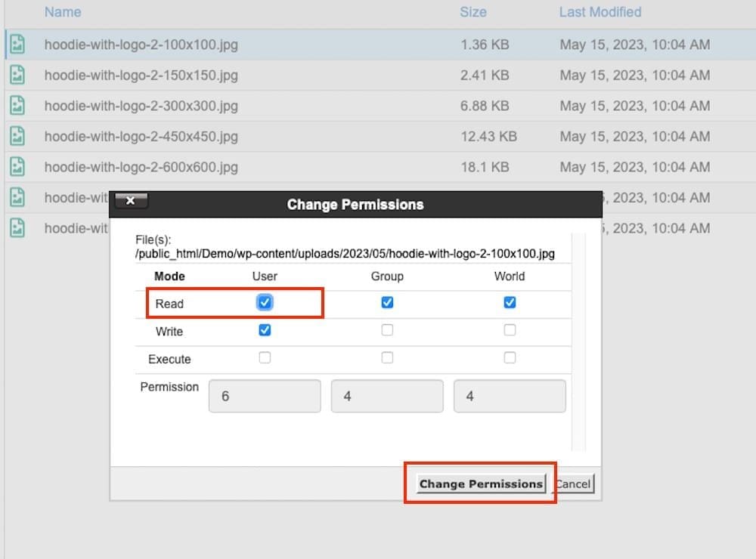The height and width of the screenshot is (559, 756).
Task: Sort files by Last Modified column header
Action: click(600, 12)
